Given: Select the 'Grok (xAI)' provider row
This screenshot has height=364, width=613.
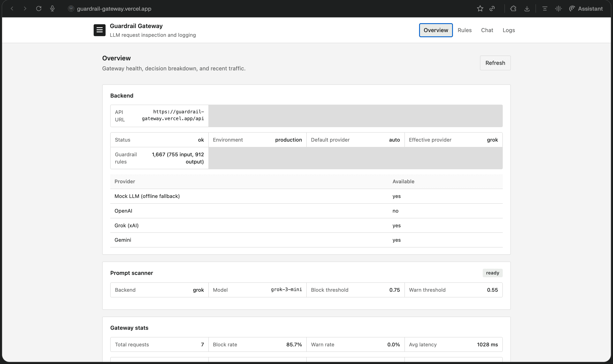Looking at the screenshot, I should 306,225.
